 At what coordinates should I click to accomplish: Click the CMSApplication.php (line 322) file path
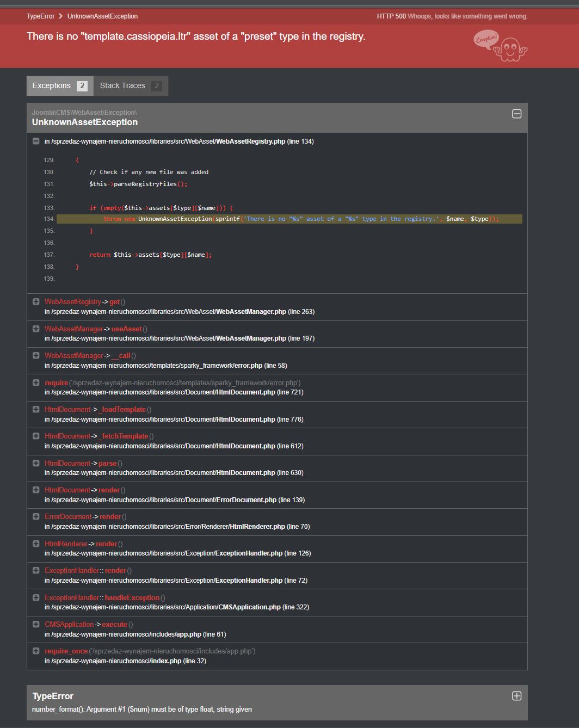pyautogui.click(x=177, y=607)
